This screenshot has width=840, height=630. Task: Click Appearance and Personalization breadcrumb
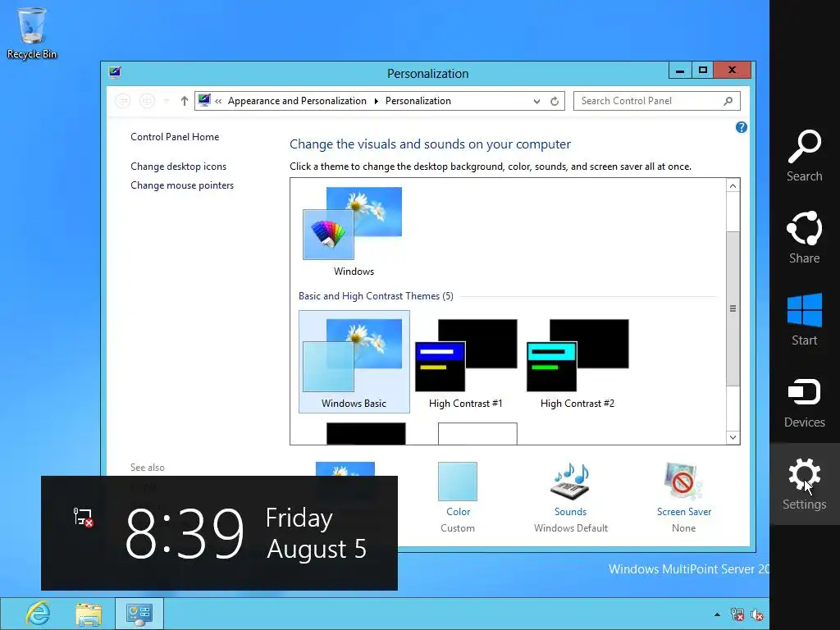pyautogui.click(x=297, y=101)
